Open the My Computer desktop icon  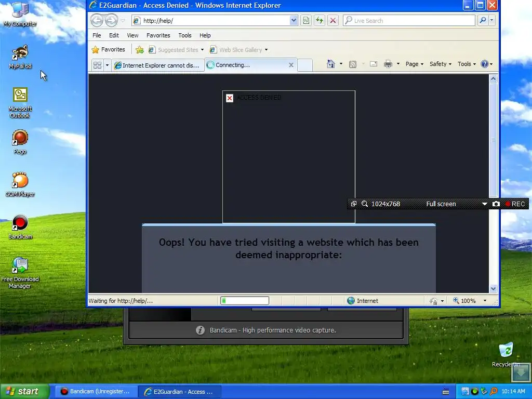(x=20, y=14)
